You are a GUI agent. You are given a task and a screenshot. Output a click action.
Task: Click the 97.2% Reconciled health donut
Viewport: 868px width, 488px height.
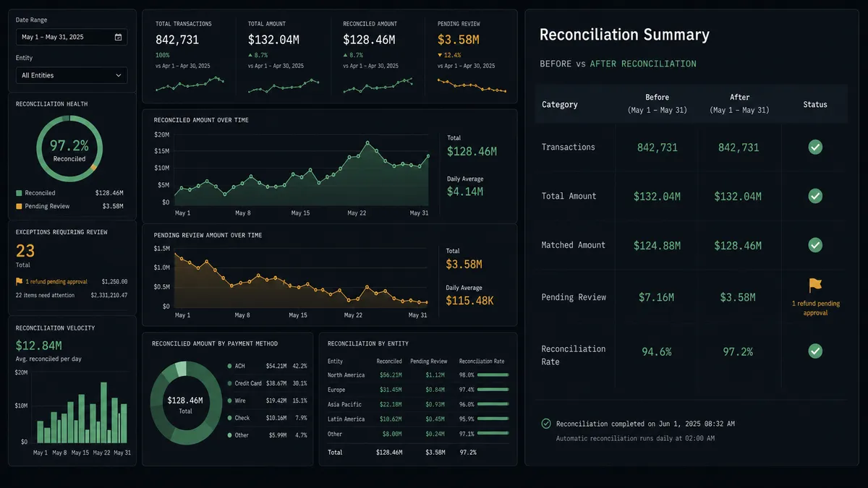point(69,149)
